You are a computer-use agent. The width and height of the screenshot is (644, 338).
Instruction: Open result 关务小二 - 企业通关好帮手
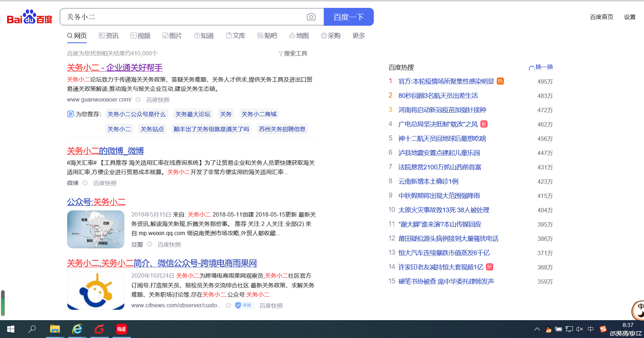[x=115, y=68]
